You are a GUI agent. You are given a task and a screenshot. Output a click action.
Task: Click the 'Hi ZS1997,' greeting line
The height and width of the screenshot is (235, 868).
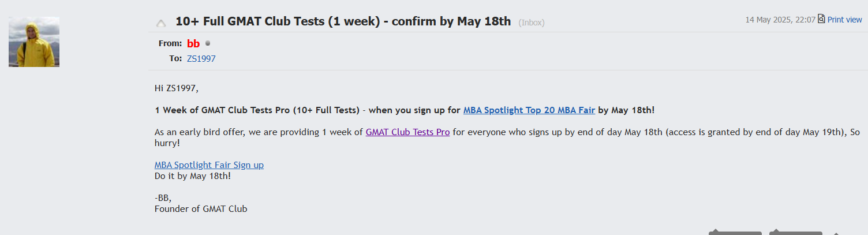pyautogui.click(x=176, y=88)
